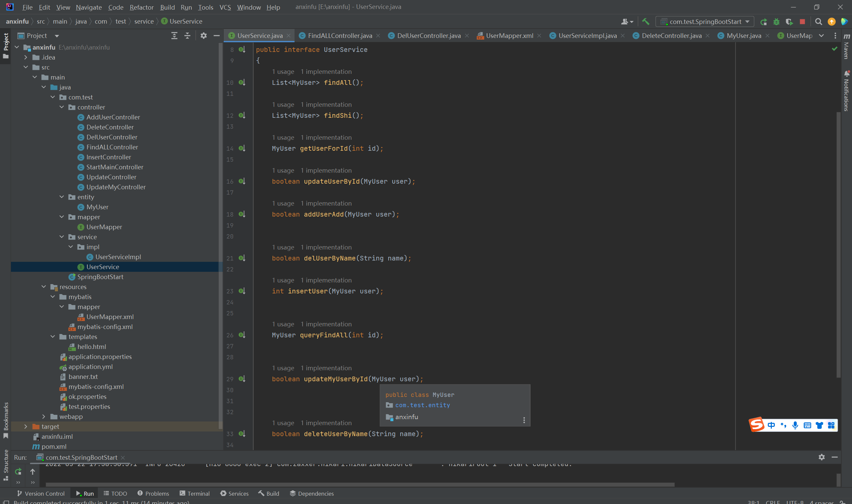852x504 pixels.
Task: Open the Terminal tool window button
Action: 195,493
